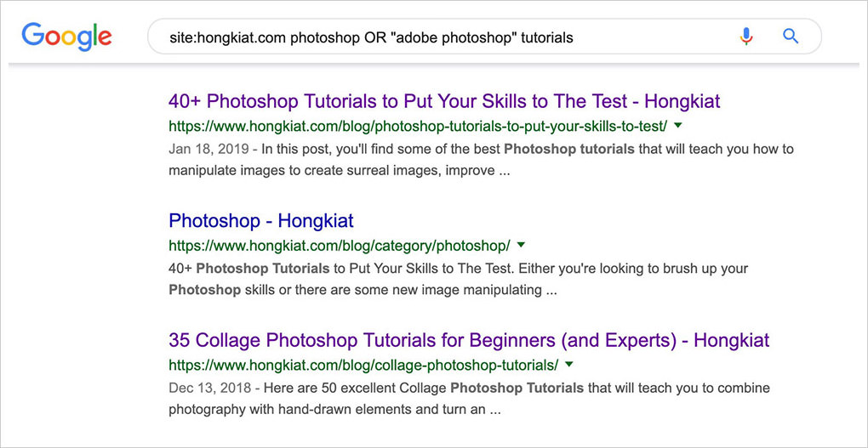Expand dropdown arrow beside photoshop-tutorials-to-put-your-skills URL
Screen dimensions: 868x448
pyautogui.click(x=678, y=126)
